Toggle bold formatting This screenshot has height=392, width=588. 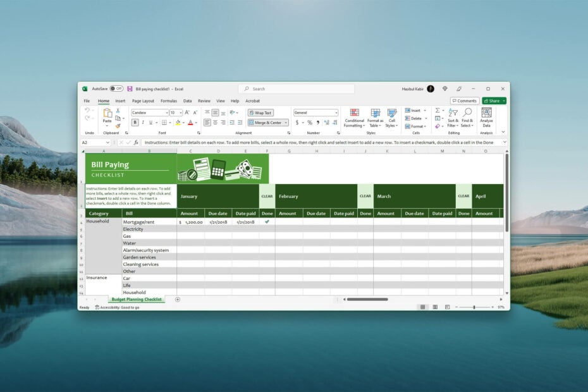coord(133,121)
